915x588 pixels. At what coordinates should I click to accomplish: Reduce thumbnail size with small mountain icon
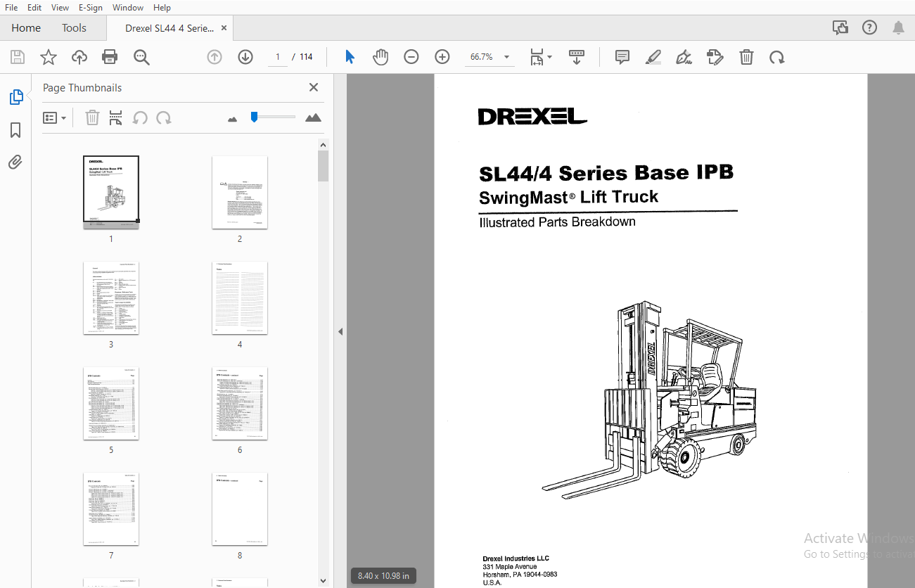click(233, 119)
